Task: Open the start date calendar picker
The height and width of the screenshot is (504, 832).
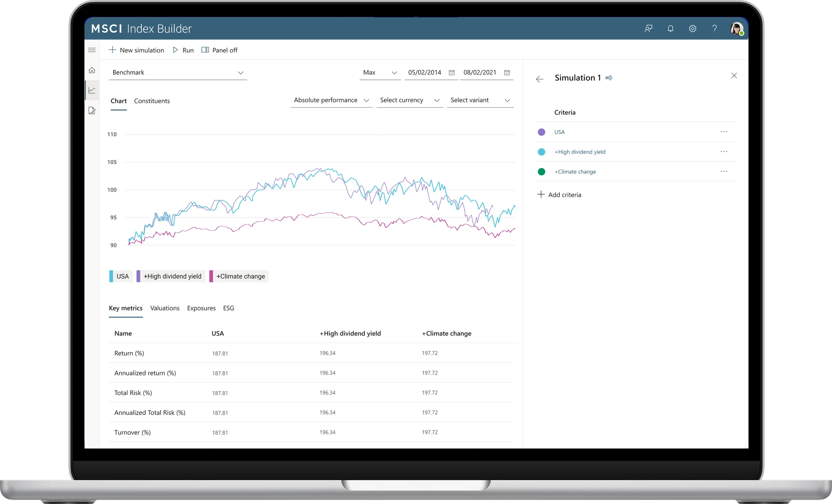Action: (x=451, y=72)
